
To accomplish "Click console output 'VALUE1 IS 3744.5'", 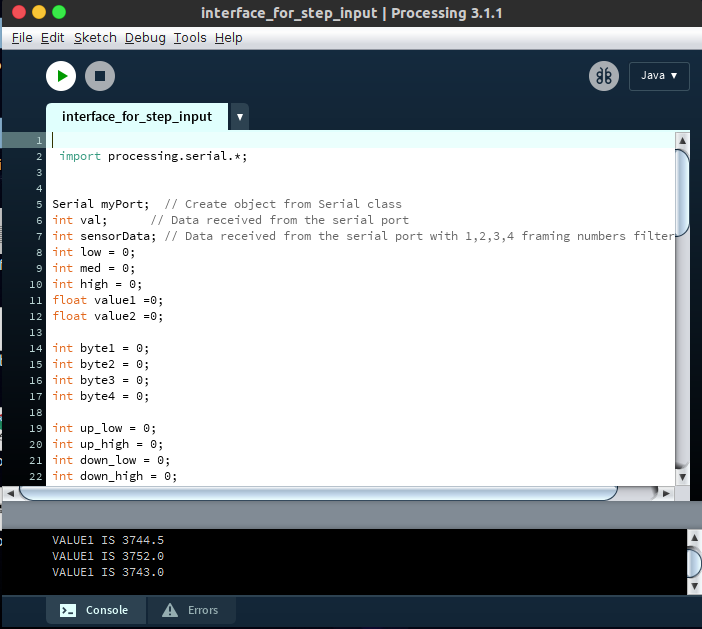I will tap(108, 540).
